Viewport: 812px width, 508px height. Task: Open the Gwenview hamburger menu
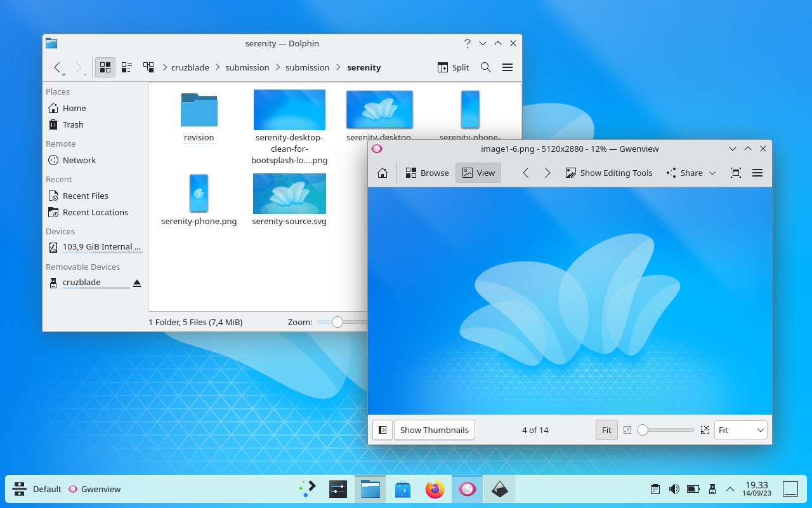click(757, 173)
